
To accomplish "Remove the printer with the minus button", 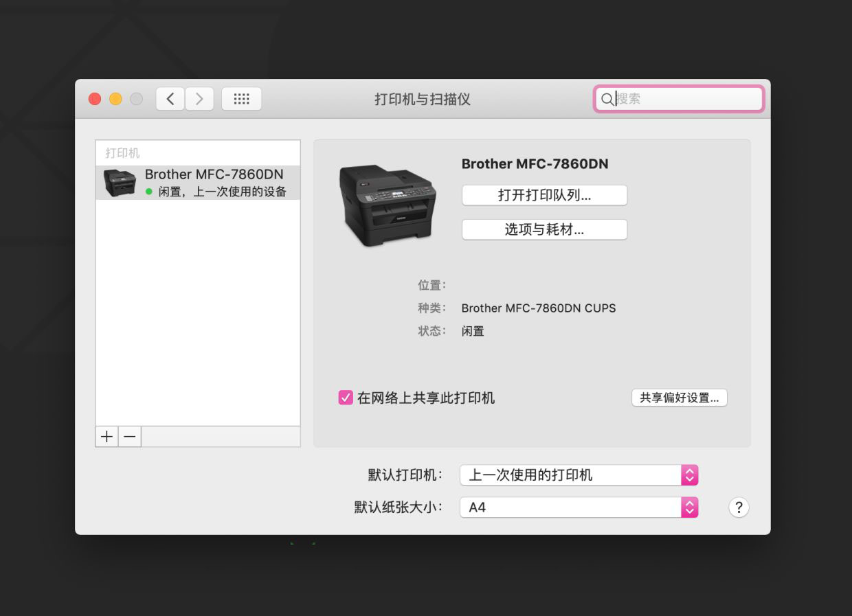I will point(130,436).
